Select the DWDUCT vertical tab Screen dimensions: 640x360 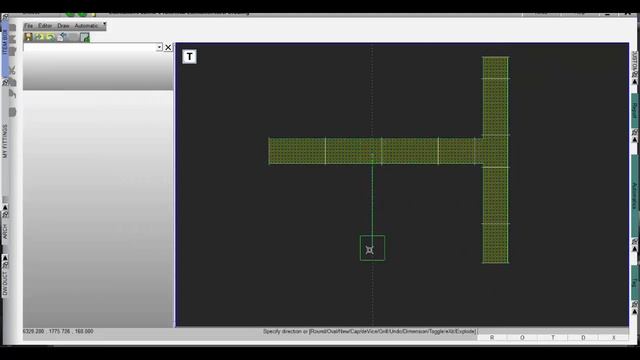[5, 281]
